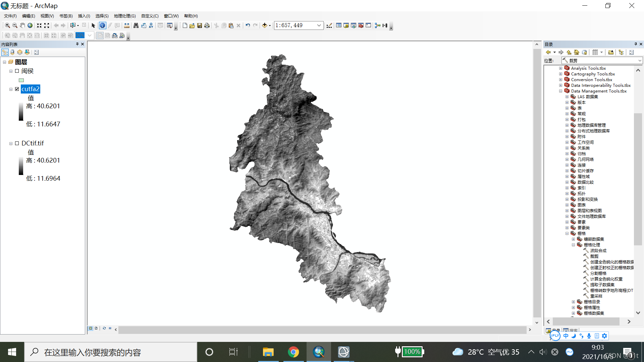Image resolution: width=644 pixels, height=362 pixels.
Task: Open the Go To XY tool
Action: click(x=151, y=25)
